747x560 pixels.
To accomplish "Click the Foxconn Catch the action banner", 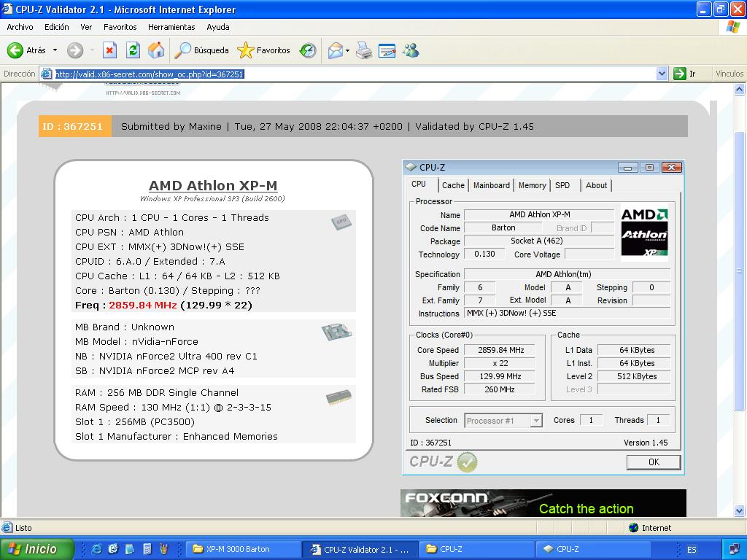I will point(543,503).
